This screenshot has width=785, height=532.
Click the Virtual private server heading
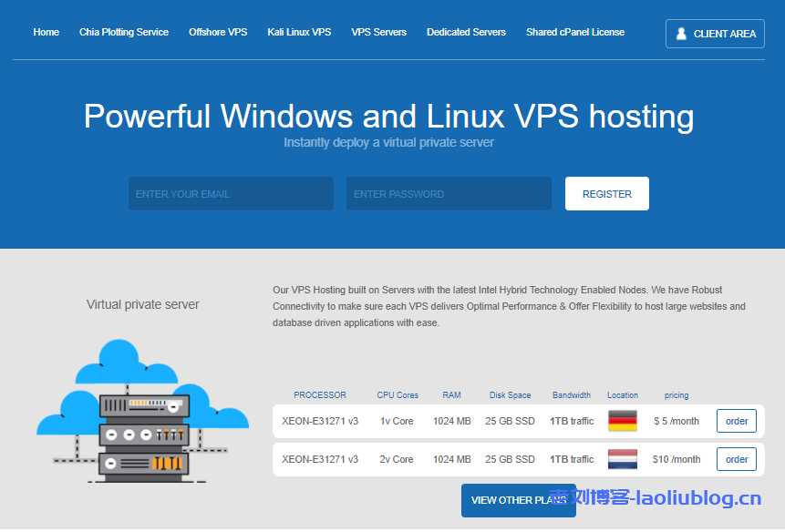(142, 304)
